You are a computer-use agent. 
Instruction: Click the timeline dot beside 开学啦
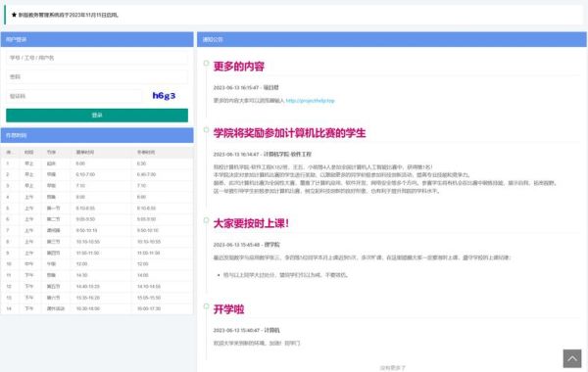coord(206,306)
